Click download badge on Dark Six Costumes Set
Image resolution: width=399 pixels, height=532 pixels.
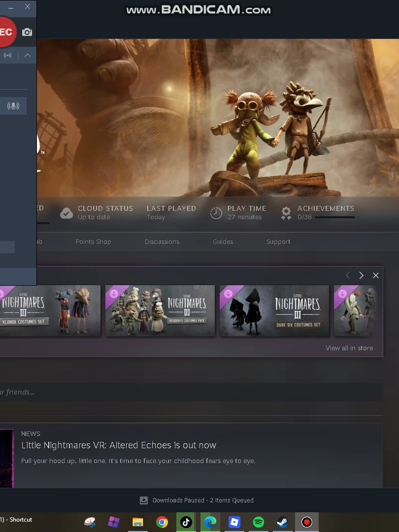(228, 294)
